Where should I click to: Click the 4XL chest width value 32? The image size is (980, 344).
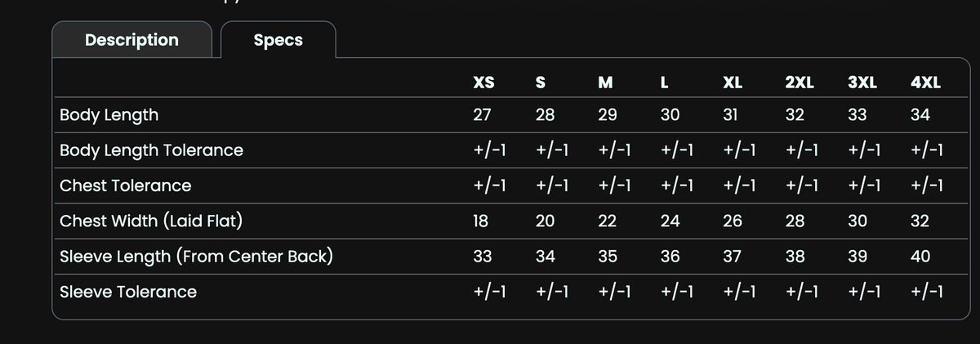(x=920, y=221)
